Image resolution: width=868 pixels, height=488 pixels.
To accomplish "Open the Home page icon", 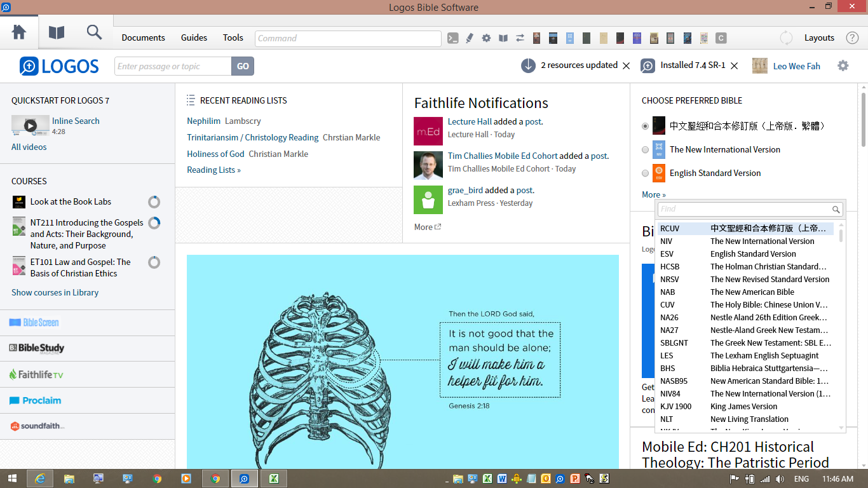I will [x=19, y=32].
